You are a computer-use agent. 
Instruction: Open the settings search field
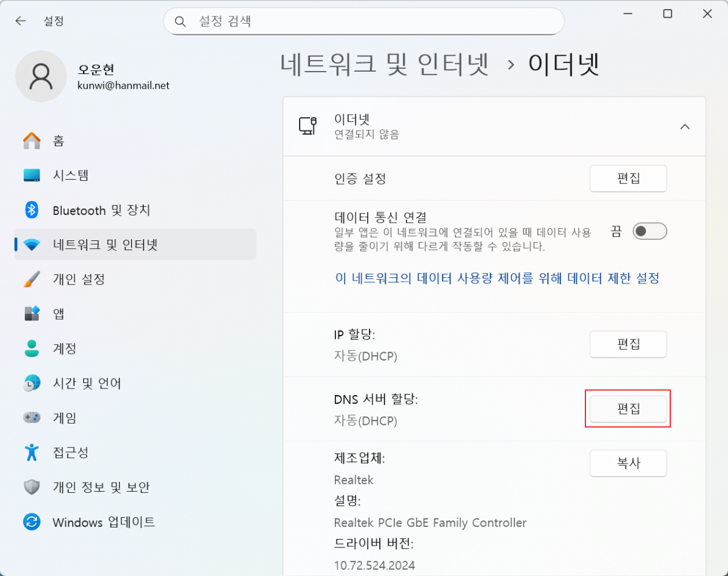[x=364, y=21]
